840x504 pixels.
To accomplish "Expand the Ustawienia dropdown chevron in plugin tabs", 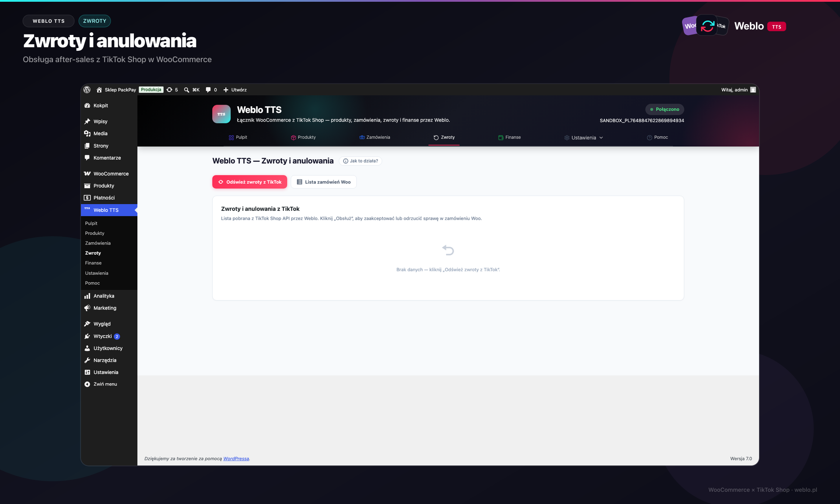I will [x=601, y=138].
